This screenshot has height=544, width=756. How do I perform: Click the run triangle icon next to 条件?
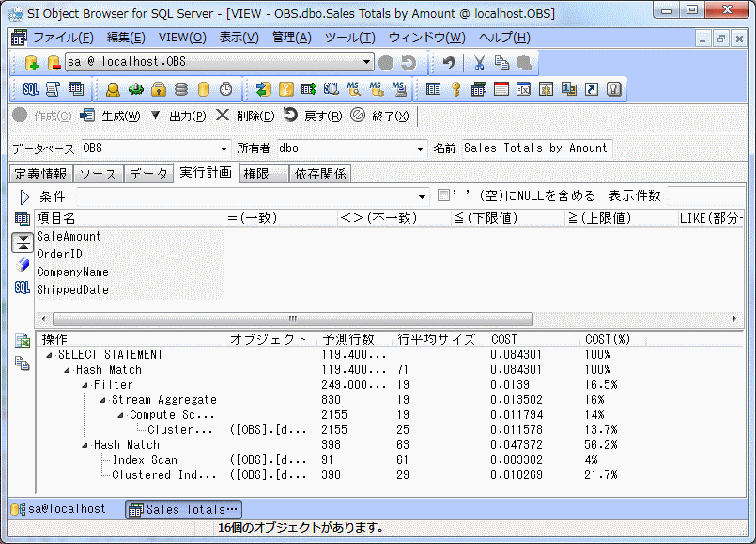click(x=24, y=197)
